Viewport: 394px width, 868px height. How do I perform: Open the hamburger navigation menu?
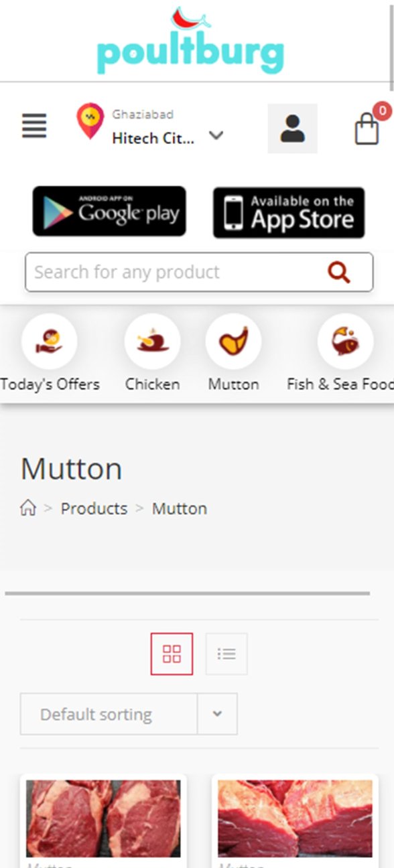pyautogui.click(x=34, y=126)
